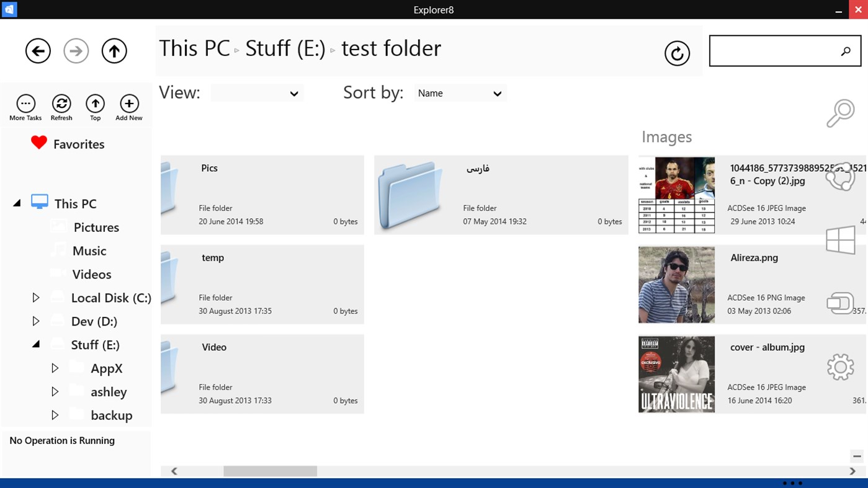
Task: Expand the Local Disk (C:) tree node
Action: pos(36,298)
